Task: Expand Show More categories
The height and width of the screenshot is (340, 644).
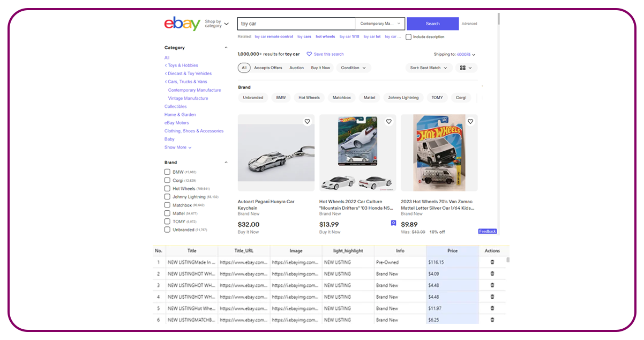Action: click(178, 147)
